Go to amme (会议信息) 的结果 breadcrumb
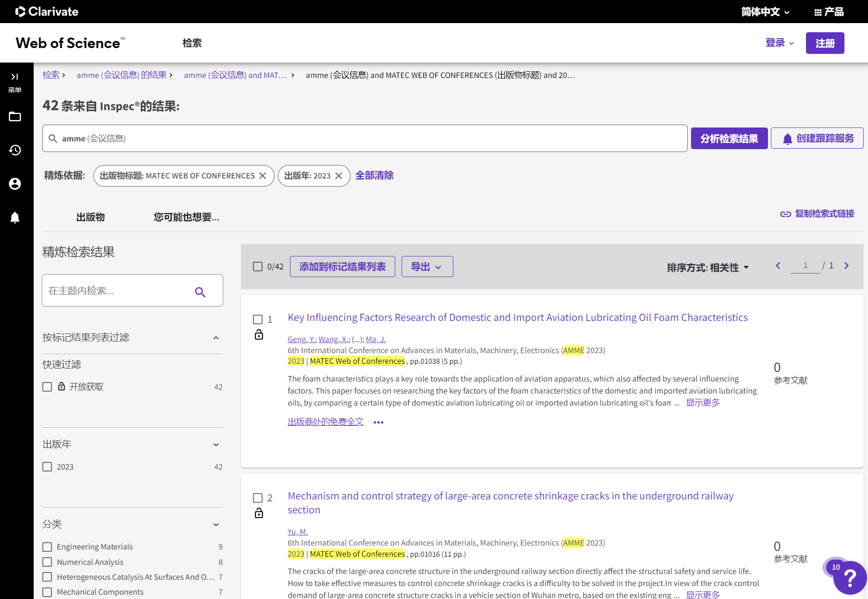Screen dimensions: 868x599 pyautogui.click(x=122, y=75)
